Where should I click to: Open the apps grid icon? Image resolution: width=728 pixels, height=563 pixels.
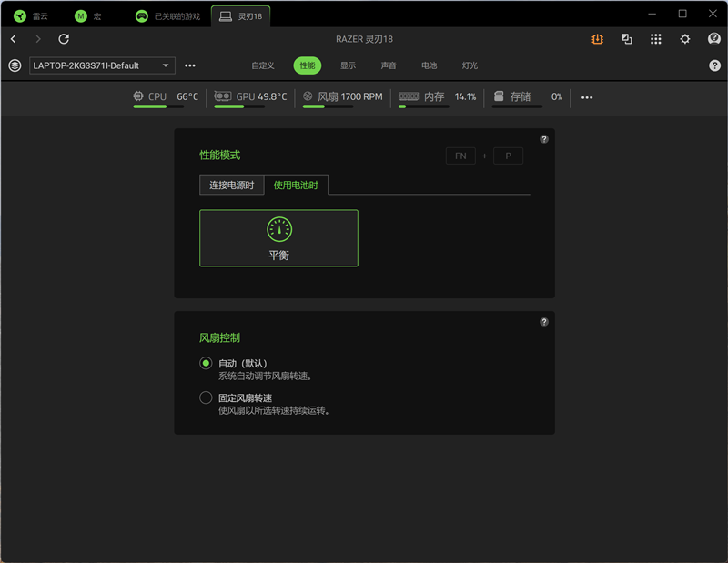click(x=656, y=39)
